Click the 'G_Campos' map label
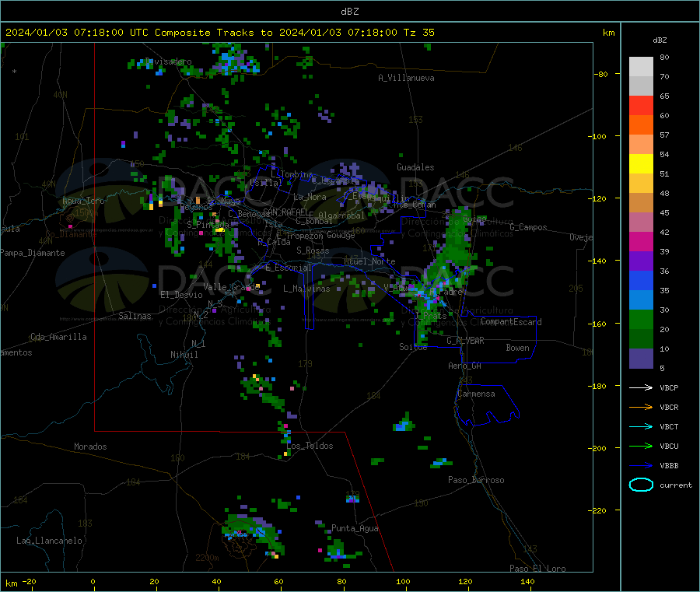The image size is (700, 592). [529, 227]
